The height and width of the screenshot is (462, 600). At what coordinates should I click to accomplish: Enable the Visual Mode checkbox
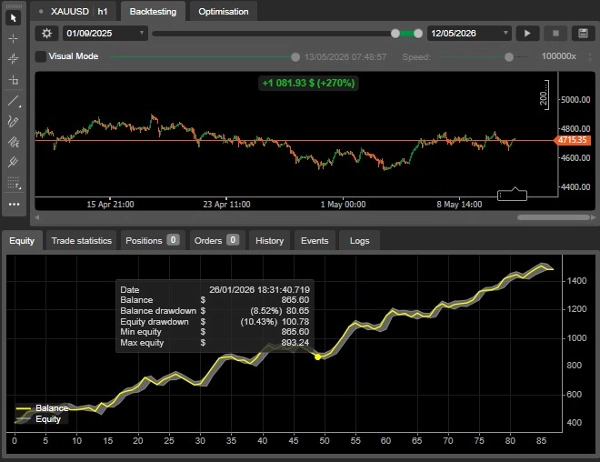[41, 56]
